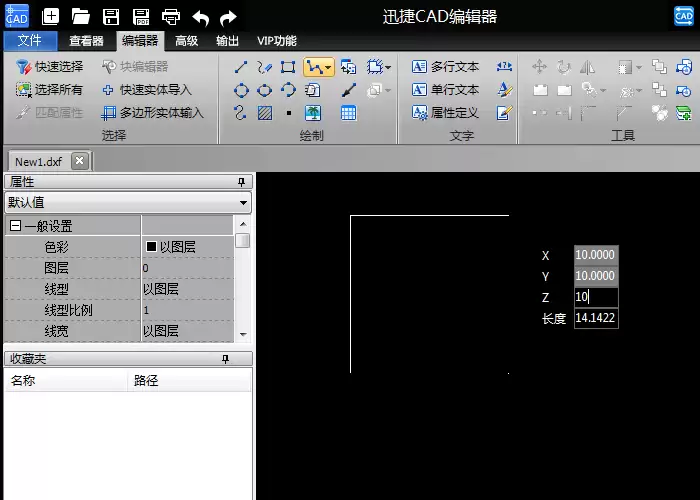Switch to the 查看器 tab

[86, 41]
